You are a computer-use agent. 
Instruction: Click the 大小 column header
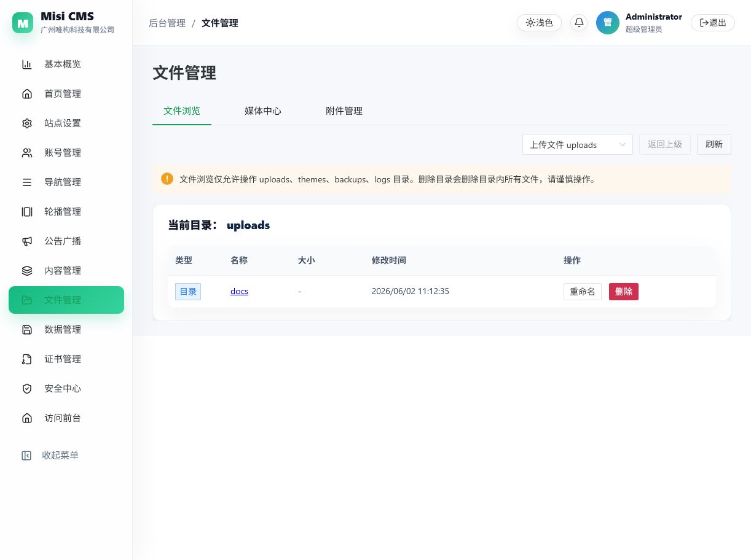point(307,260)
